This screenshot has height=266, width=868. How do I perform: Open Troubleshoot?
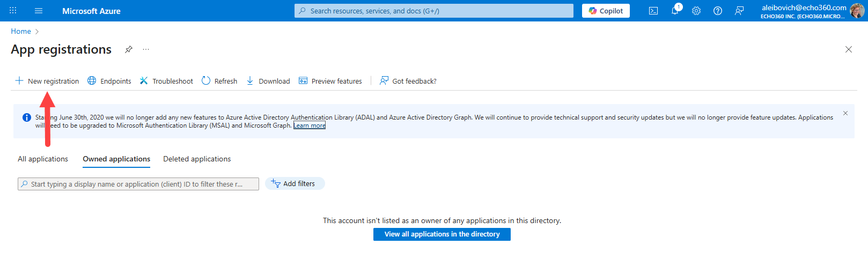166,81
